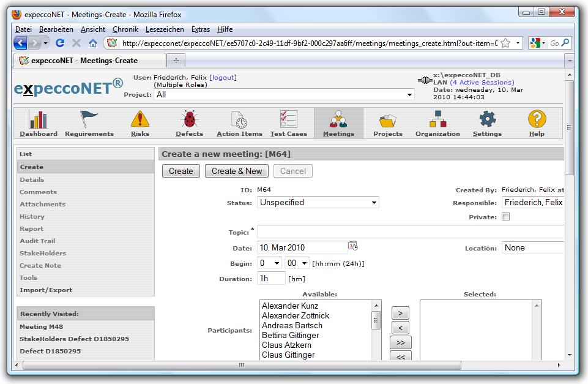
Task: Open Action Items clock icon
Action: point(239,119)
